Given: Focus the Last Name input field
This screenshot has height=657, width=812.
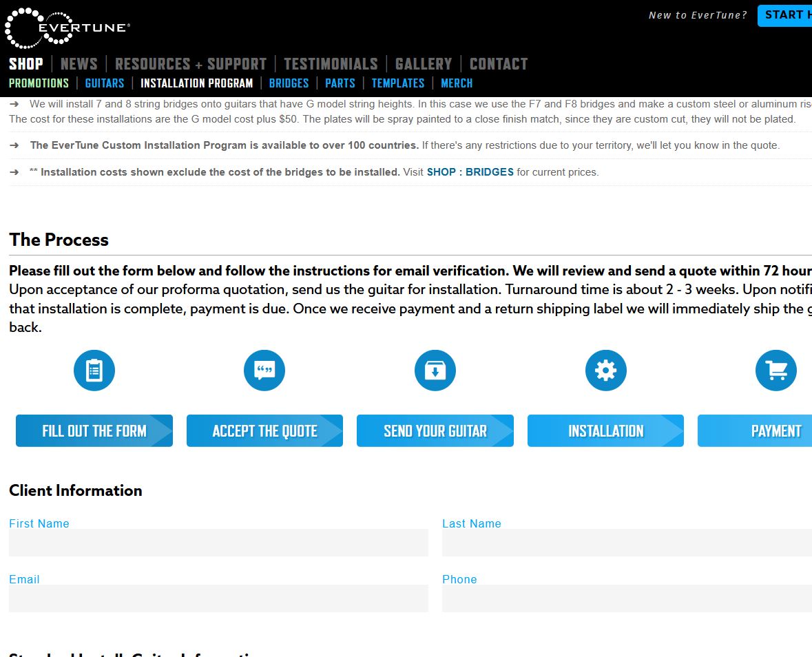Looking at the screenshot, I should click(x=627, y=543).
